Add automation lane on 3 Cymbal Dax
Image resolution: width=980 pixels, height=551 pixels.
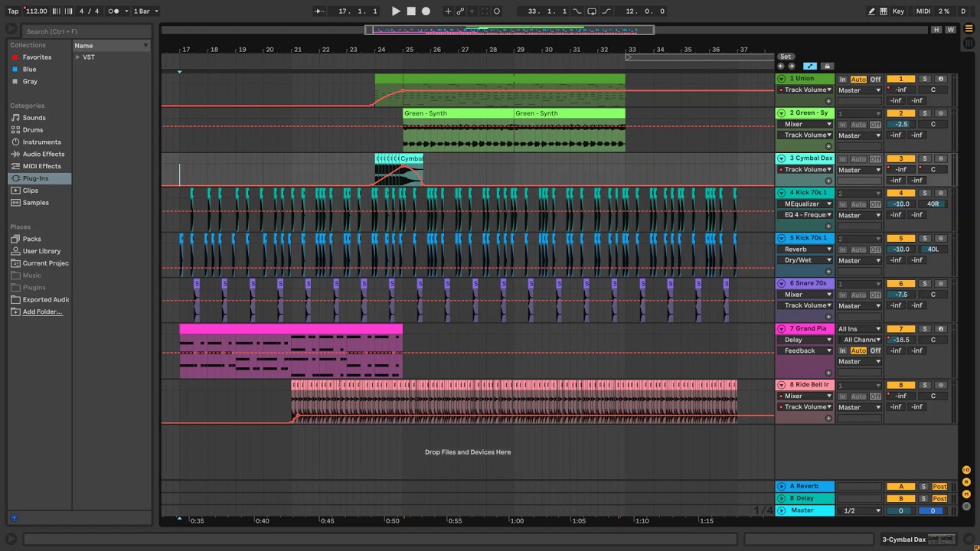pos(828,181)
